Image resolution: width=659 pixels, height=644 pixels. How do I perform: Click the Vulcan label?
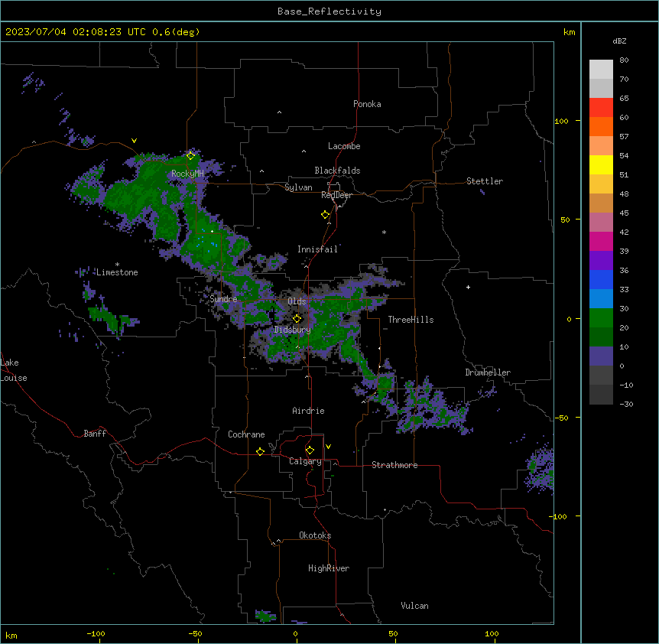[415, 606]
